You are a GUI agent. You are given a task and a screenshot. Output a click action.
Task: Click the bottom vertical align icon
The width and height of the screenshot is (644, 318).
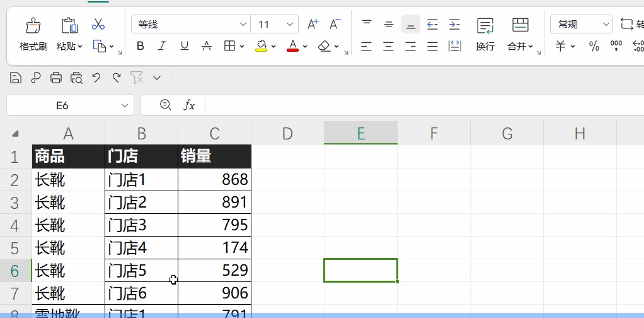tap(410, 24)
